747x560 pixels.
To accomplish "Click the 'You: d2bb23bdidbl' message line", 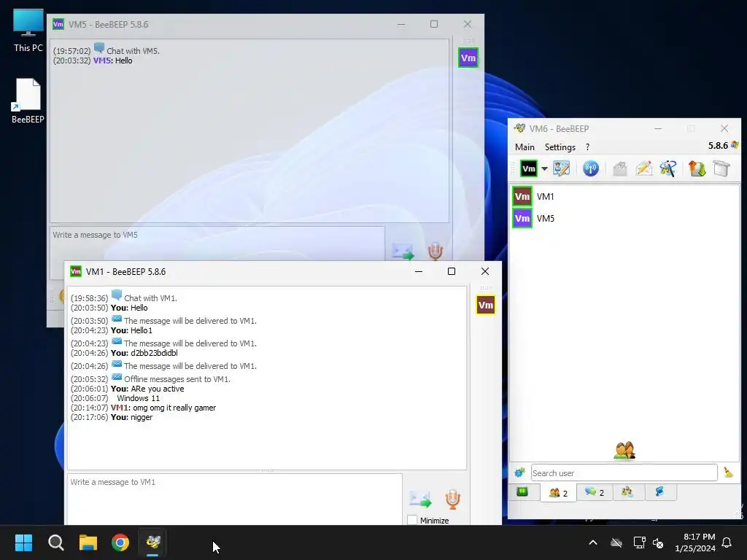I will 124,353.
